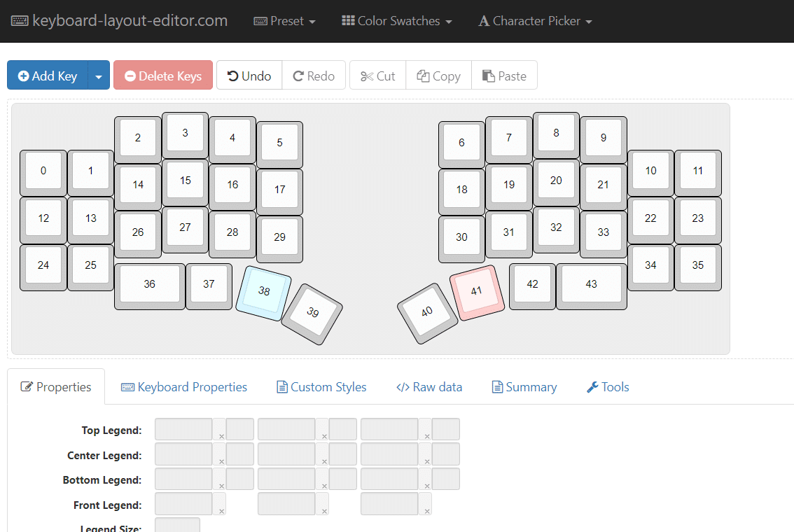Switch to the Properties tab
The width and height of the screenshot is (794, 532).
pos(56,386)
